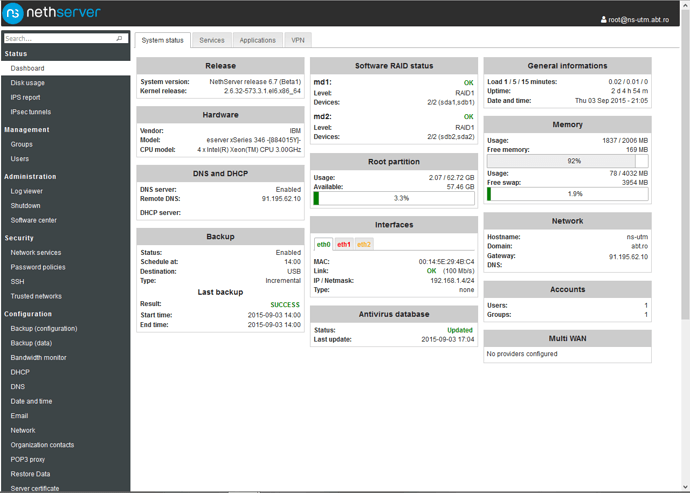Switch to the System status tab

tap(162, 40)
